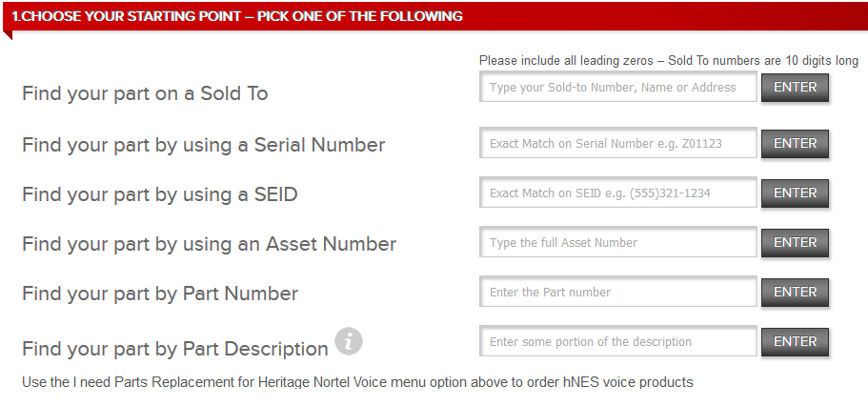Click 'Find your part by Part Description' text

click(x=175, y=349)
